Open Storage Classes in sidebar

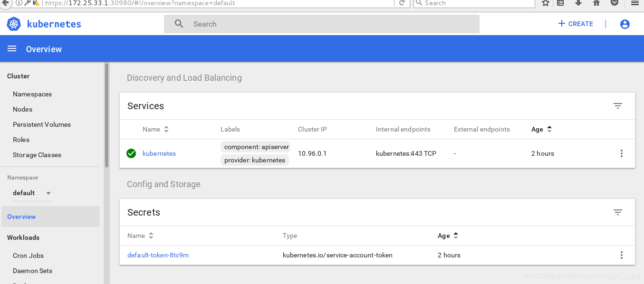37,155
